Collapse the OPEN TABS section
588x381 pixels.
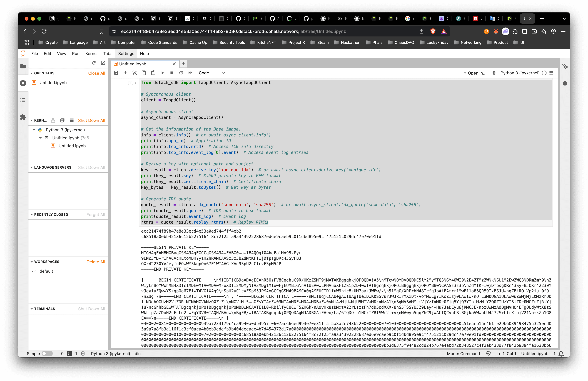(x=32, y=73)
